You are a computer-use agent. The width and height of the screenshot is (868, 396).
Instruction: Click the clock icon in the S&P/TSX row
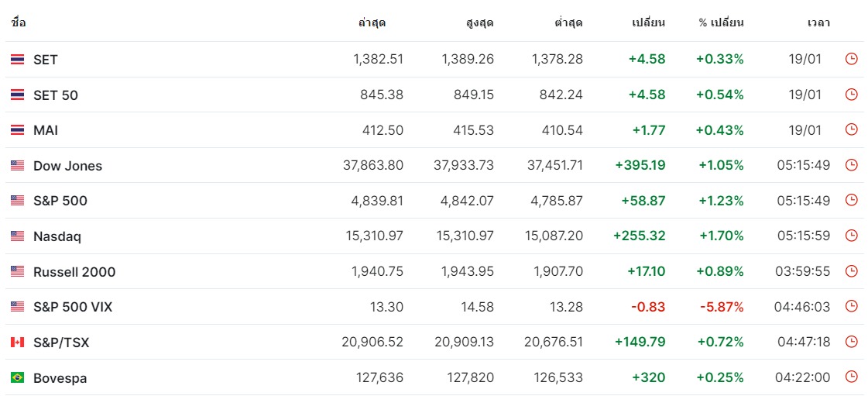tap(852, 343)
